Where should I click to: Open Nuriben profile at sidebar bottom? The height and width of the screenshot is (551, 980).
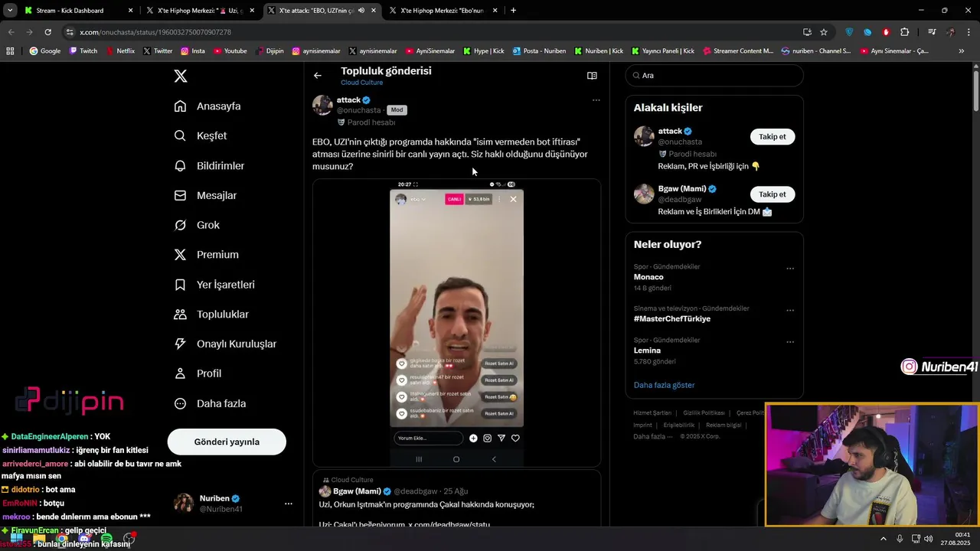click(227, 504)
